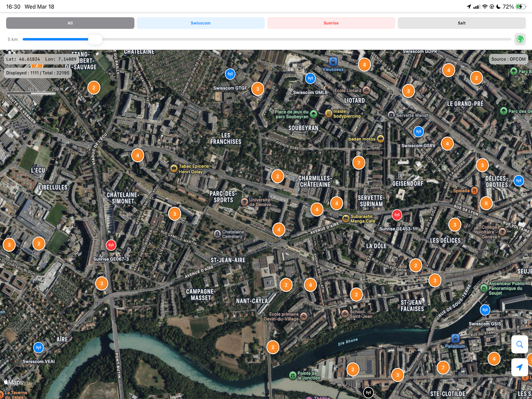Image resolution: width=532 pixels, height=399 pixels.
Task: Tap the battery 72% status indicator
Action: coord(514,7)
